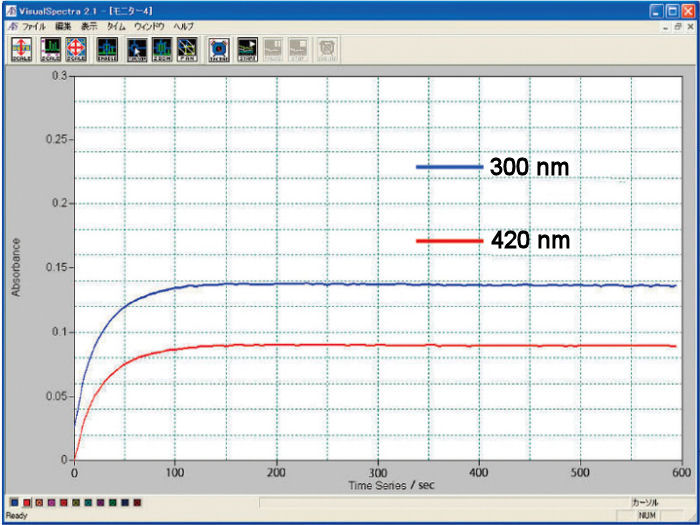Restore the inner document window
This screenshot has width=700, height=525.
point(677,27)
